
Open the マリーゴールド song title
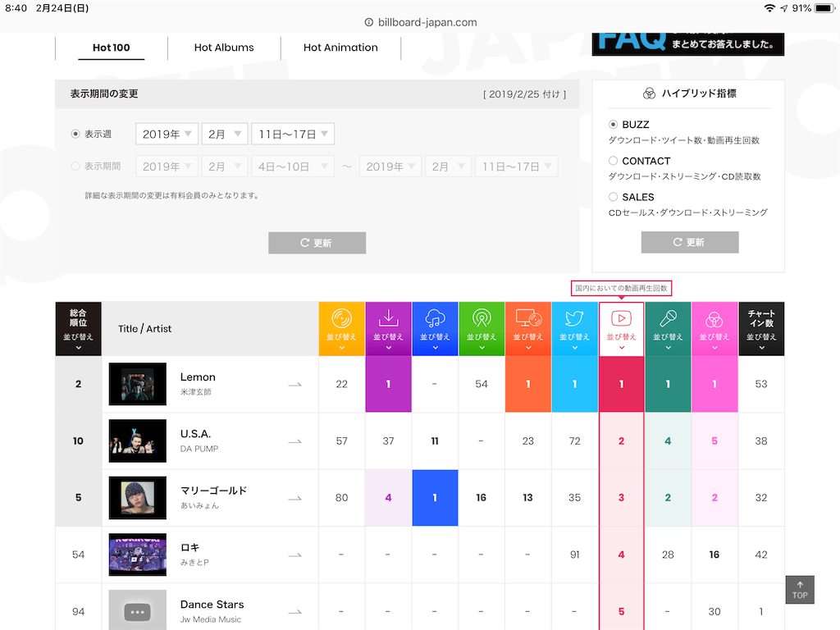point(214,491)
